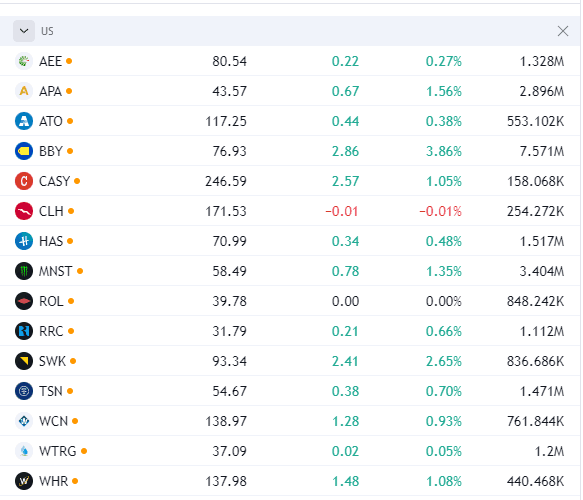583x500 pixels.
Task: Click orange status dot beside CLH
Action: coord(71,211)
